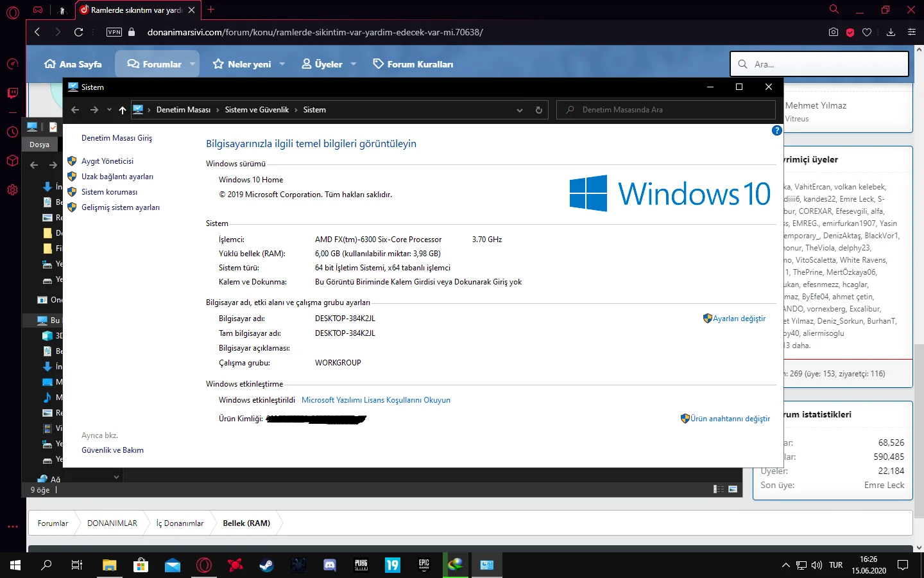Expand the Üyeler dropdown arrow
Image resolution: width=924 pixels, height=578 pixels.
(354, 64)
